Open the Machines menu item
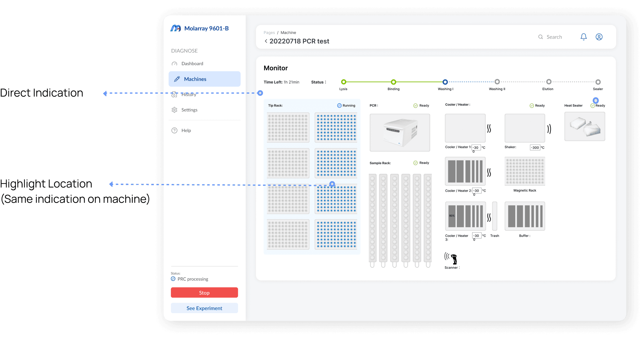644x341 pixels. 204,79
